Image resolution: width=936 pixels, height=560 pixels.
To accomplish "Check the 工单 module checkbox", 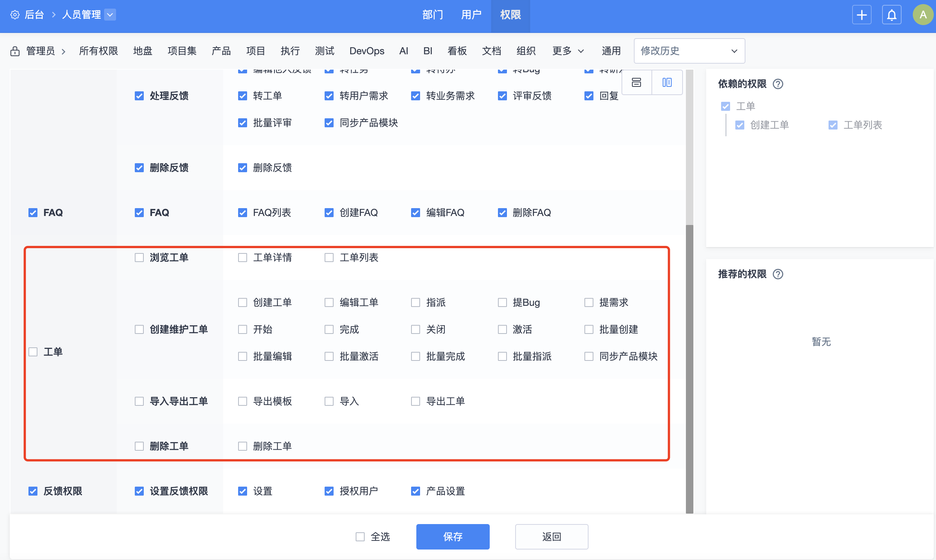I will 33,352.
